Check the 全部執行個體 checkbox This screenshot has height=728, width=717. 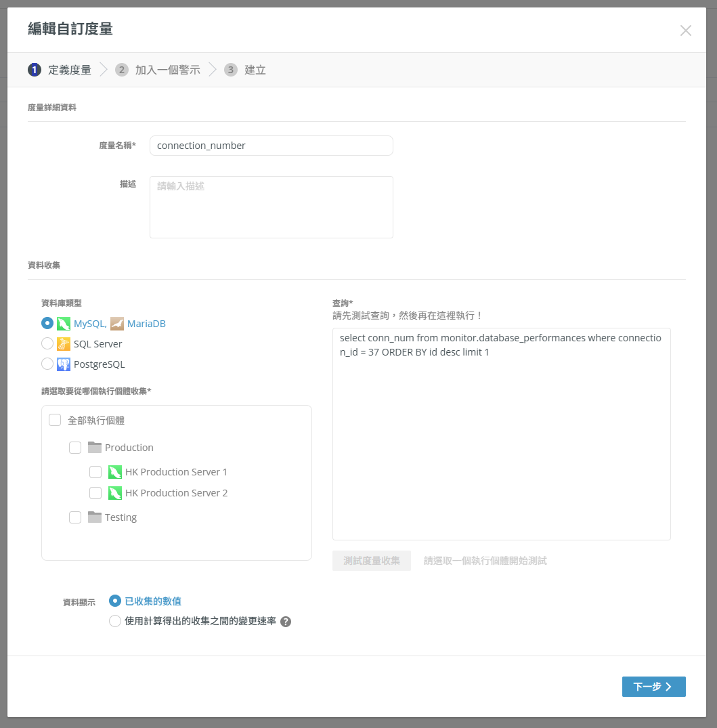point(55,421)
